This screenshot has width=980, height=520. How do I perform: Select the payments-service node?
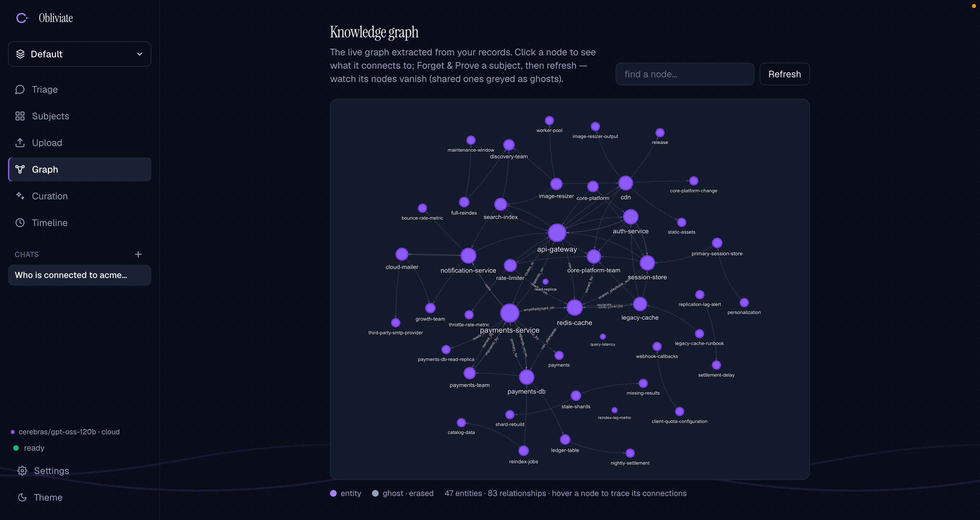(x=509, y=313)
